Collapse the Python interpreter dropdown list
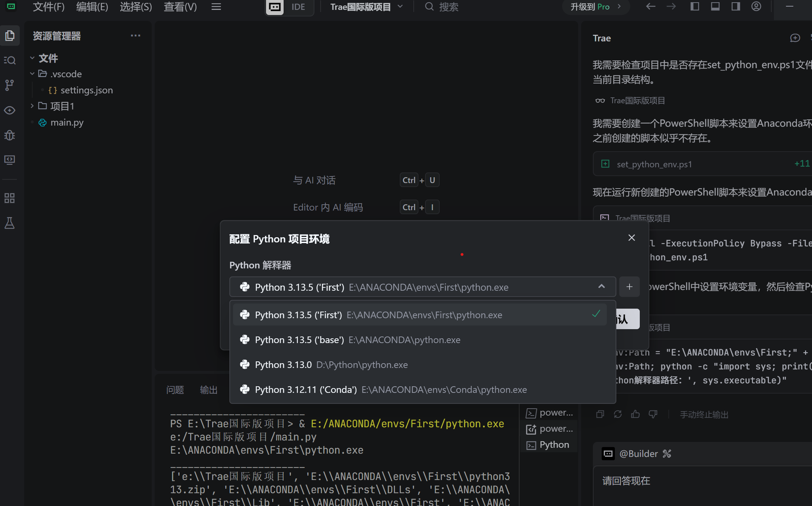This screenshot has height=506, width=812. click(x=602, y=287)
